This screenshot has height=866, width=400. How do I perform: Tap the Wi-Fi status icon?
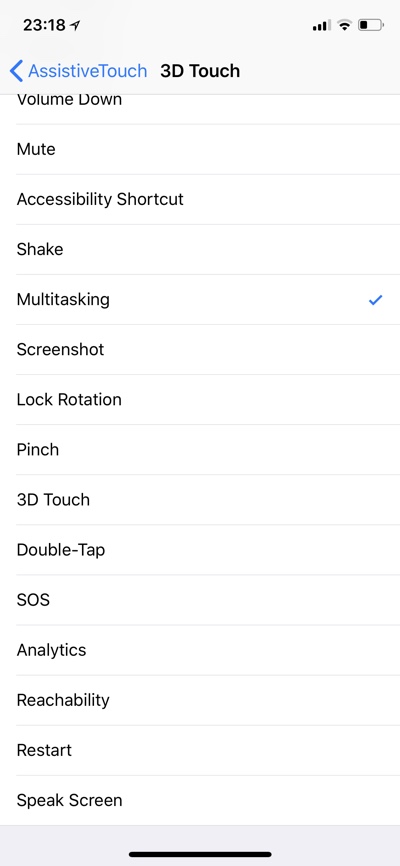(x=345, y=25)
